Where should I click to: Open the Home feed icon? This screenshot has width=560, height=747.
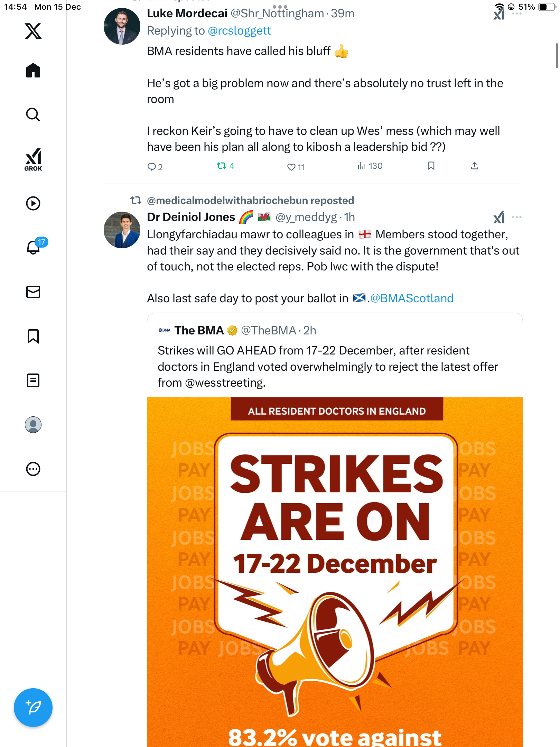point(33,71)
